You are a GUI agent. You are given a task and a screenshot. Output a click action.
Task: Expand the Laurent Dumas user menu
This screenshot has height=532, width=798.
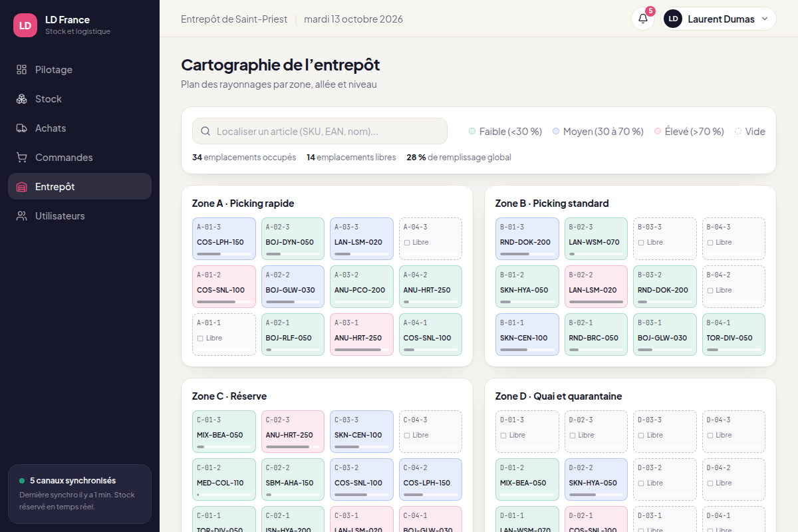coord(720,19)
